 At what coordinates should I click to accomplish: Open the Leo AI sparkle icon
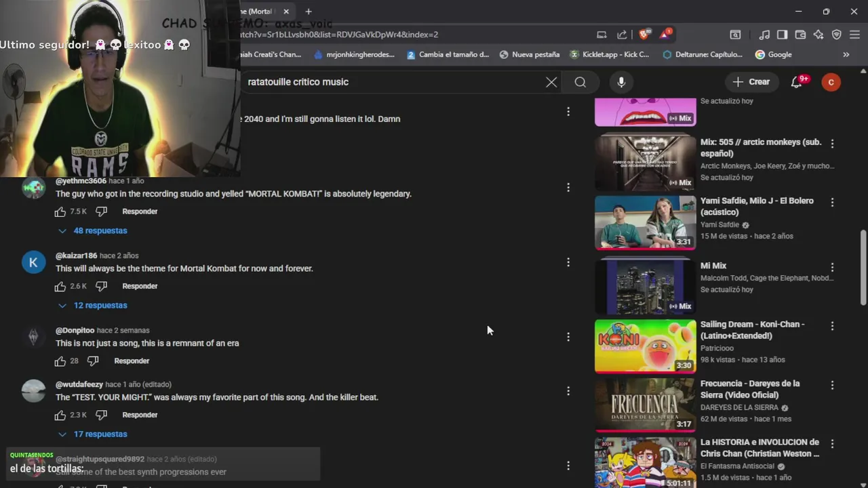click(x=818, y=35)
